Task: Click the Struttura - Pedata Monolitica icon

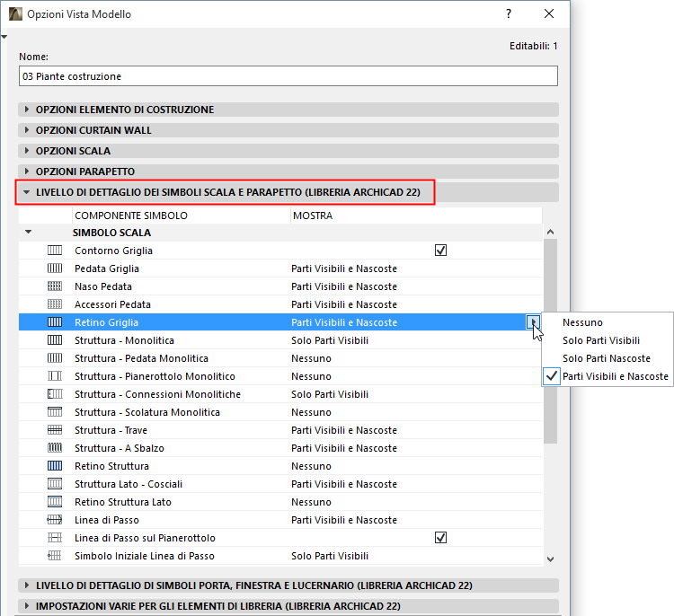Action: pos(55,357)
